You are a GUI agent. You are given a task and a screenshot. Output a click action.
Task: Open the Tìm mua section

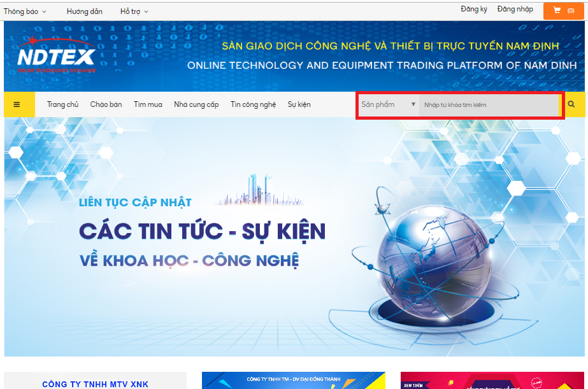[x=148, y=104]
